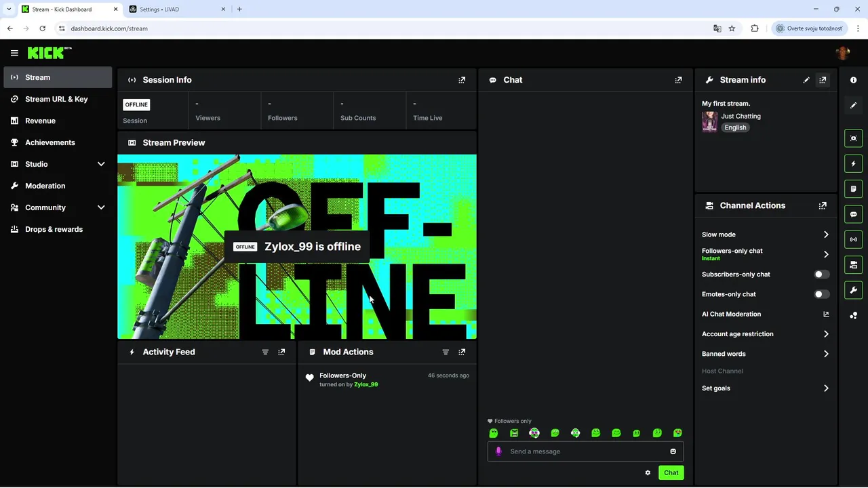Open chat settings gear icon
868x488 pixels.
pyautogui.click(x=648, y=472)
